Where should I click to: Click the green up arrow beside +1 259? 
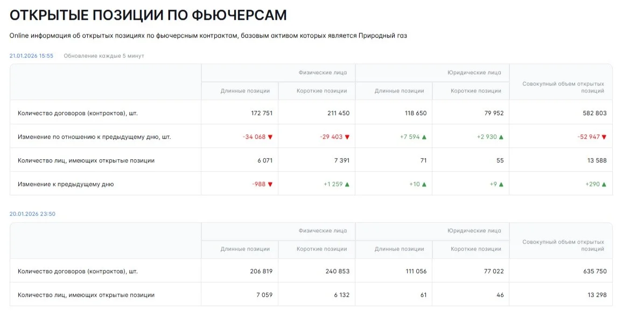tap(347, 184)
